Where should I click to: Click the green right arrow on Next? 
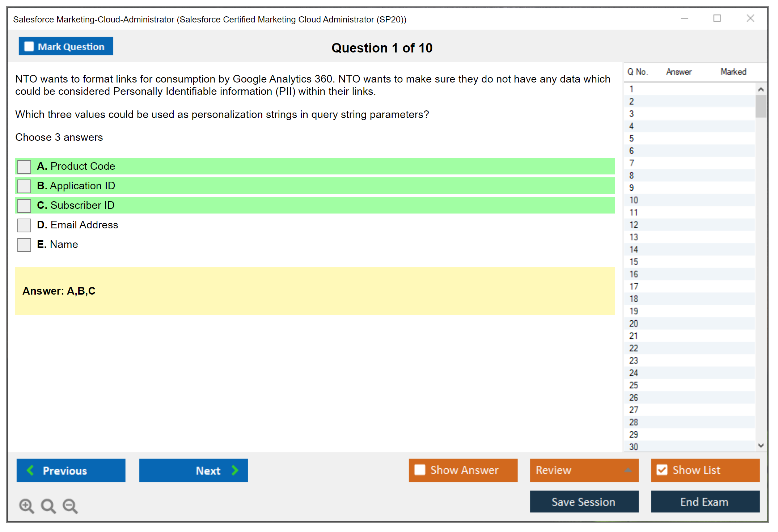[x=235, y=470]
